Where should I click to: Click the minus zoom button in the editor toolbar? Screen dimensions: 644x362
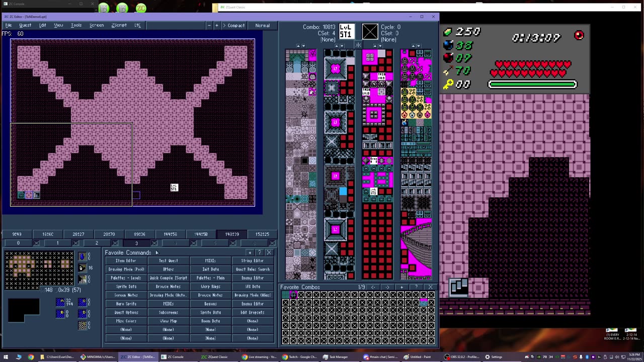coord(209,25)
